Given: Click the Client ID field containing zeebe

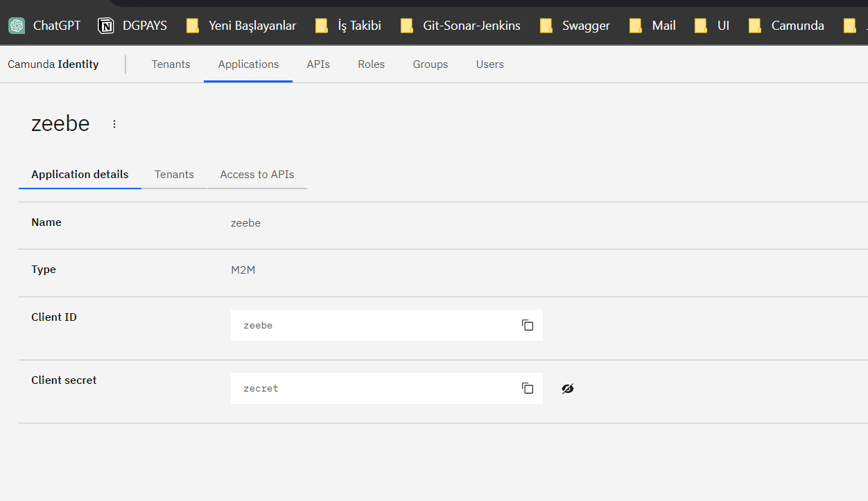Looking at the screenshot, I should (387, 325).
